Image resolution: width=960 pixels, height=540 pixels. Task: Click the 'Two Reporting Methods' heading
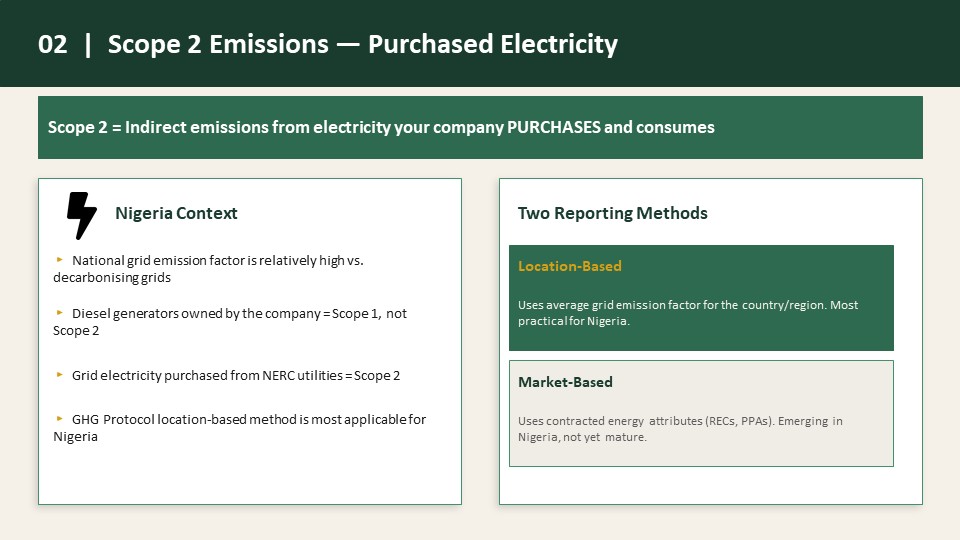click(613, 213)
